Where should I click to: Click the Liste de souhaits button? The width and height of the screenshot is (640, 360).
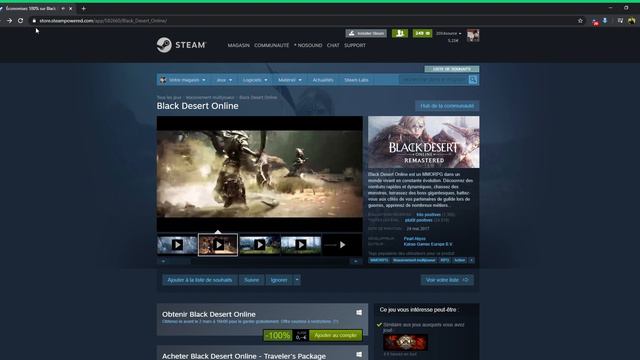[452, 69]
